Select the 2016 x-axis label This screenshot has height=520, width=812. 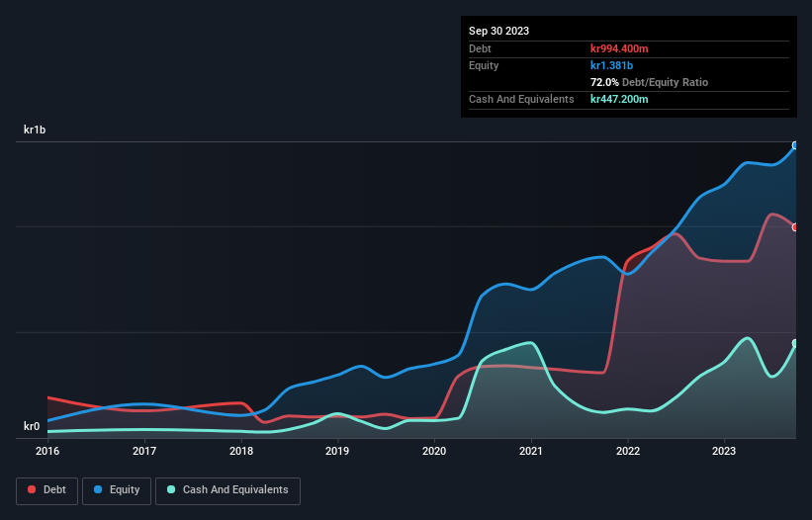point(47,451)
